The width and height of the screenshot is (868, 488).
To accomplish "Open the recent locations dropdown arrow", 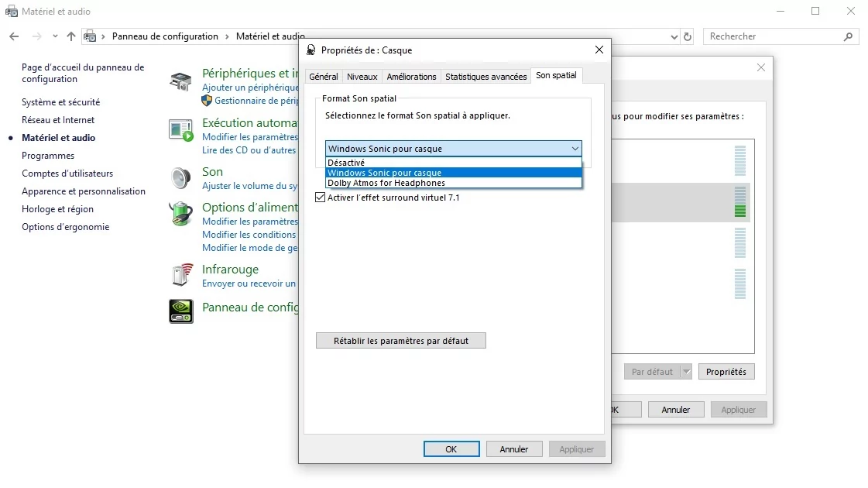I will click(55, 36).
